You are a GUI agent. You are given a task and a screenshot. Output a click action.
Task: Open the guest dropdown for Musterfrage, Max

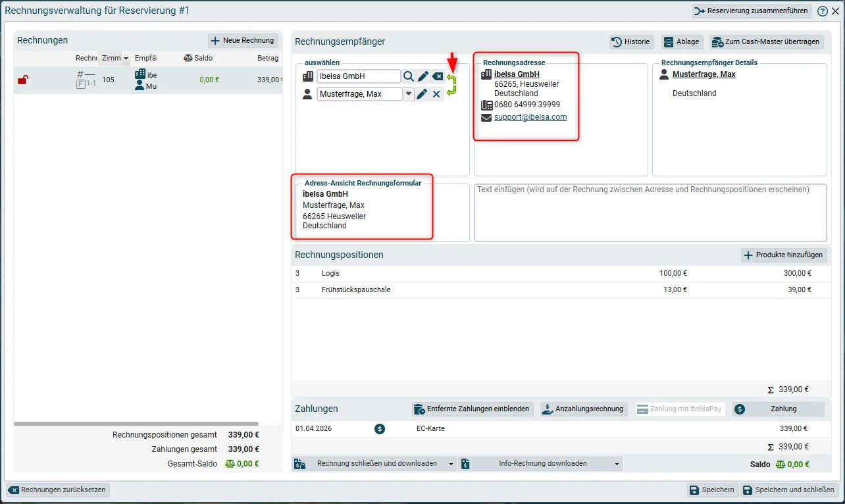409,94
